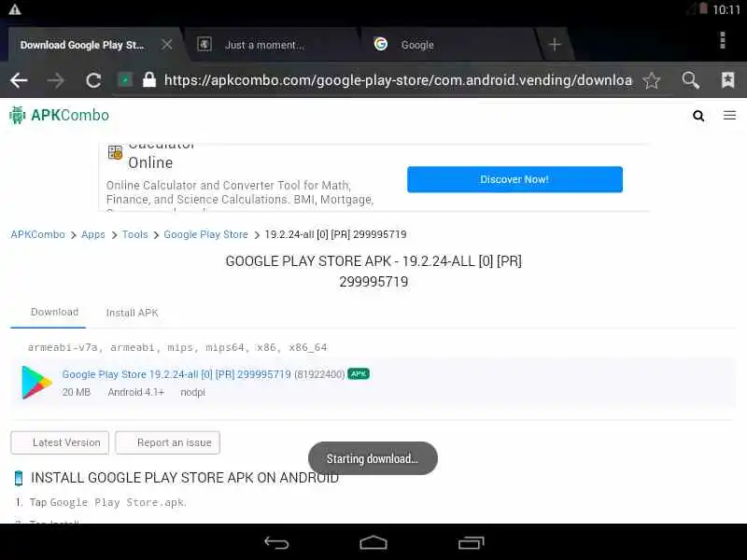Open the browser three-dot overflow menu
Viewport: 747px width, 560px height.
(x=723, y=40)
